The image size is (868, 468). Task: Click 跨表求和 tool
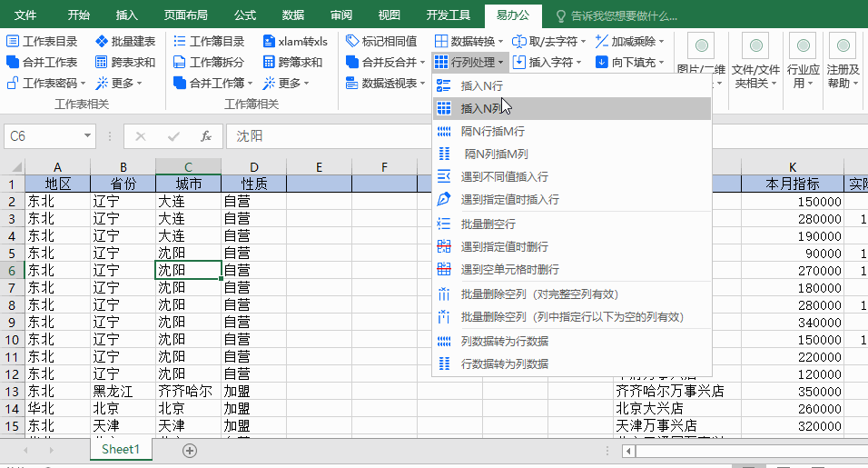(x=125, y=62)
